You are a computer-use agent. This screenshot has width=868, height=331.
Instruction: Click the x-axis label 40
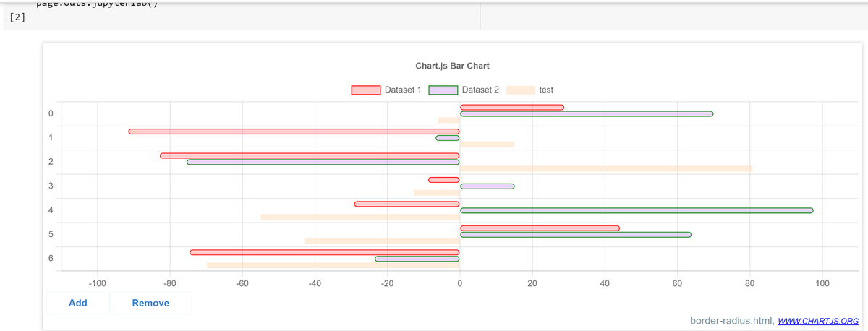click(605, 283)
